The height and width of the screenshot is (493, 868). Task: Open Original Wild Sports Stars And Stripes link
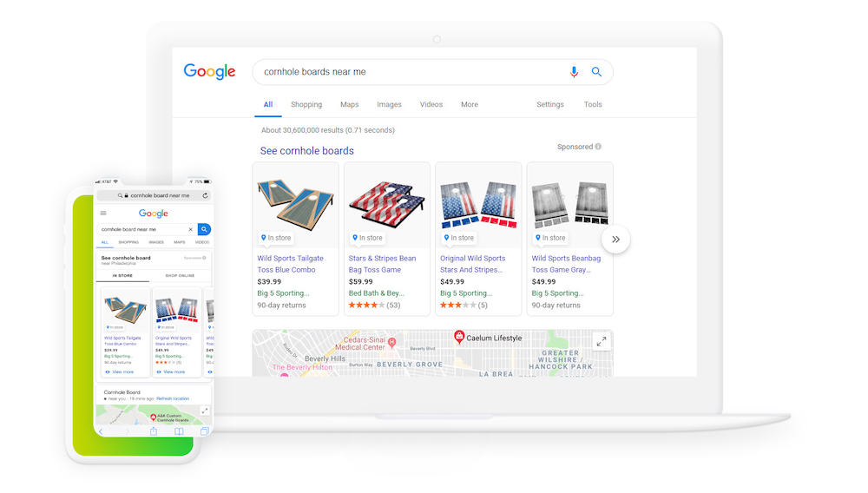coord(473,264)
